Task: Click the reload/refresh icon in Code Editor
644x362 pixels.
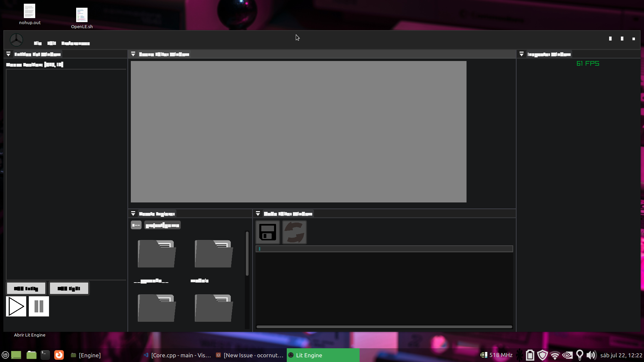Action: (x=294, y=232)
